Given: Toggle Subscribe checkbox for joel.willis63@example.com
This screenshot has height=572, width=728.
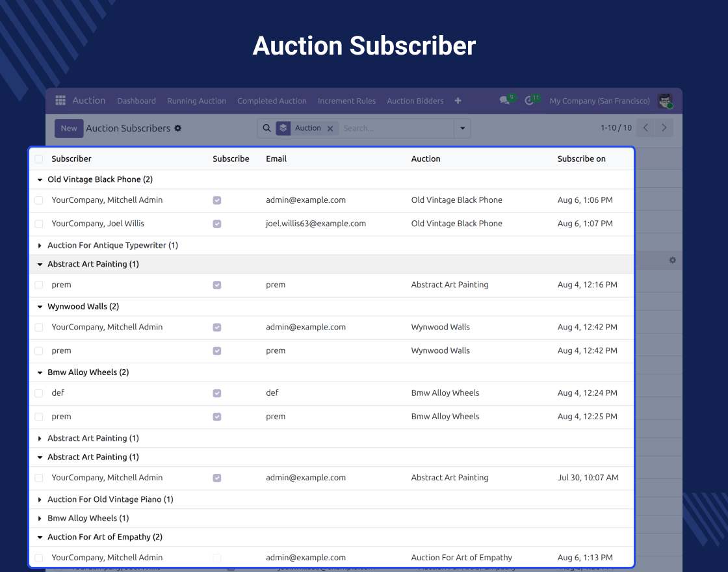Looking at the screenshot, I should tap(217, 224).
